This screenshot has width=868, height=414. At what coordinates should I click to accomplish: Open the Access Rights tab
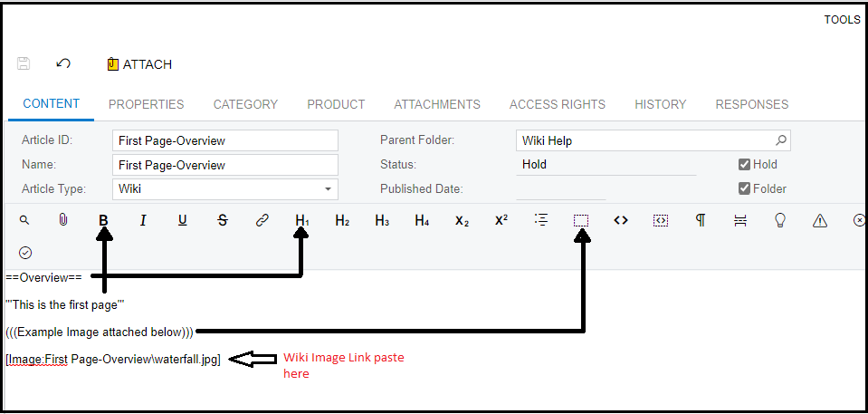(558, 104)
